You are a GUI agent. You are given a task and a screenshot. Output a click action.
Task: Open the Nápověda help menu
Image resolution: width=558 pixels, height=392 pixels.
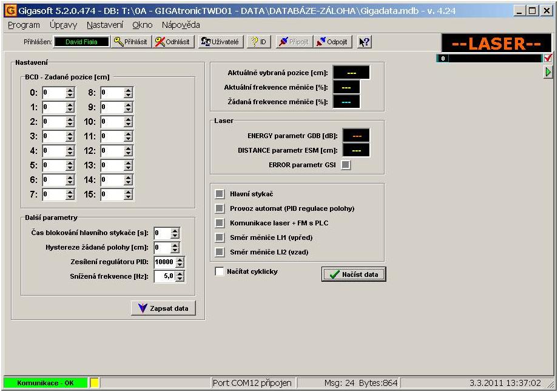pyautogui.click(x=181, y=25)
